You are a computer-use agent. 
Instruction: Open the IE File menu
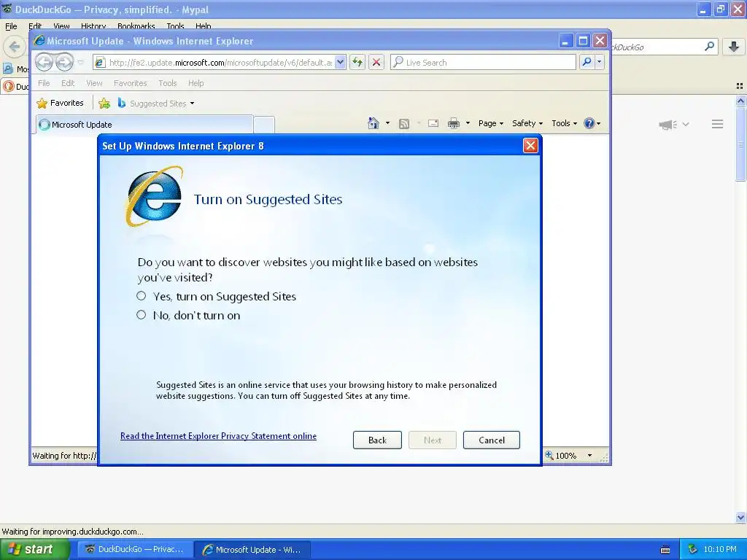click(x=44, y=83)
